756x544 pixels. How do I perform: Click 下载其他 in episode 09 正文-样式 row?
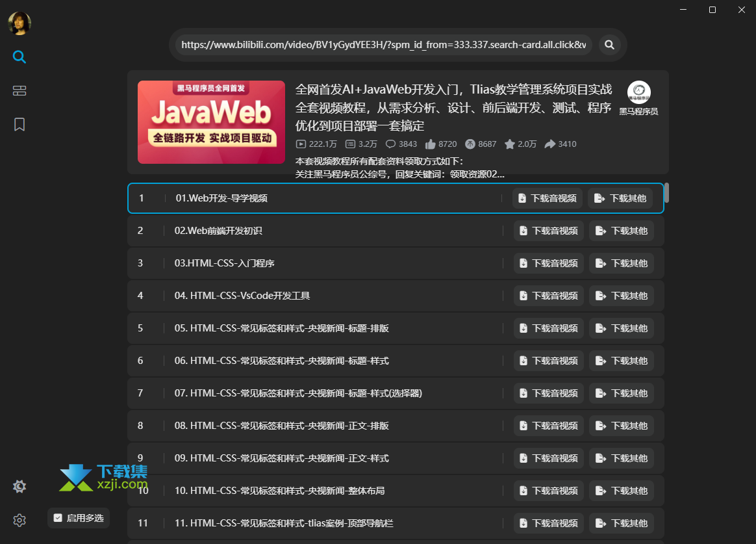pyautogui.click(x=622, y=458)
